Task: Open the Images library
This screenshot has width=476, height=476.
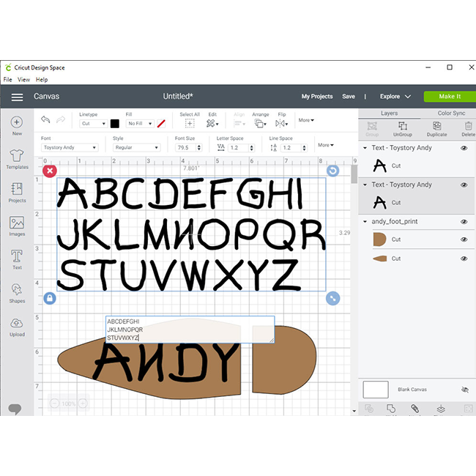Action: pyautogui.click(x=17, y=223)
